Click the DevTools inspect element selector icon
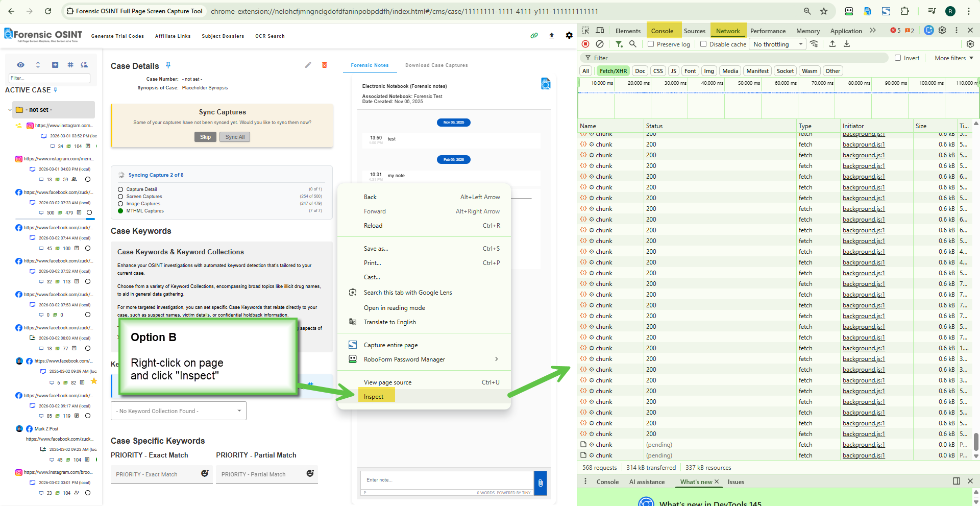 (585, 31)
